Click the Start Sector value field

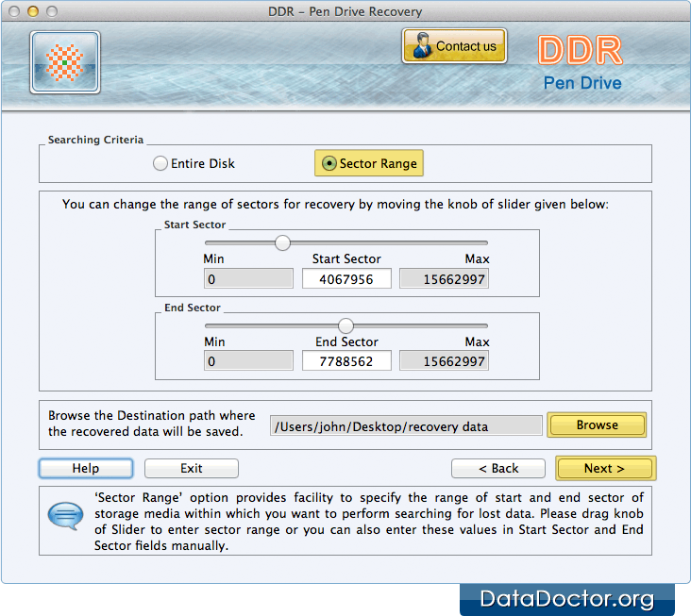[x=346, y=279]
